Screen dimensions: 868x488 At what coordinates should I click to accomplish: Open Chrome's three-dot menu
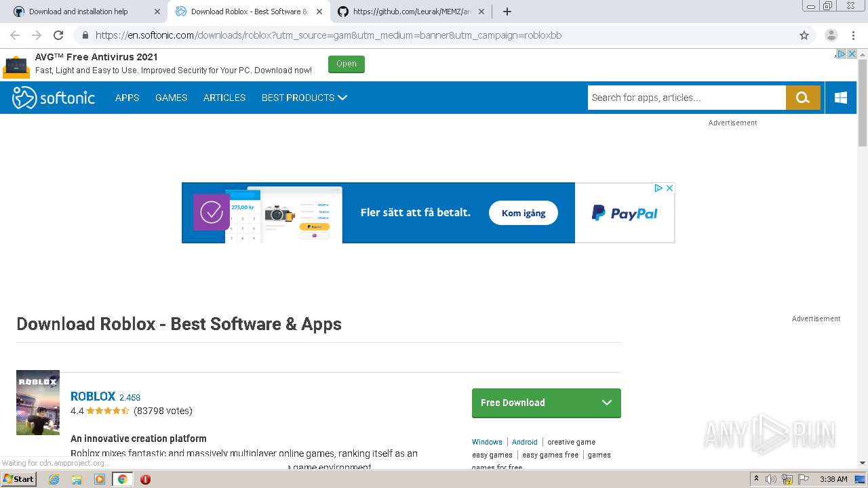(853, 35)
